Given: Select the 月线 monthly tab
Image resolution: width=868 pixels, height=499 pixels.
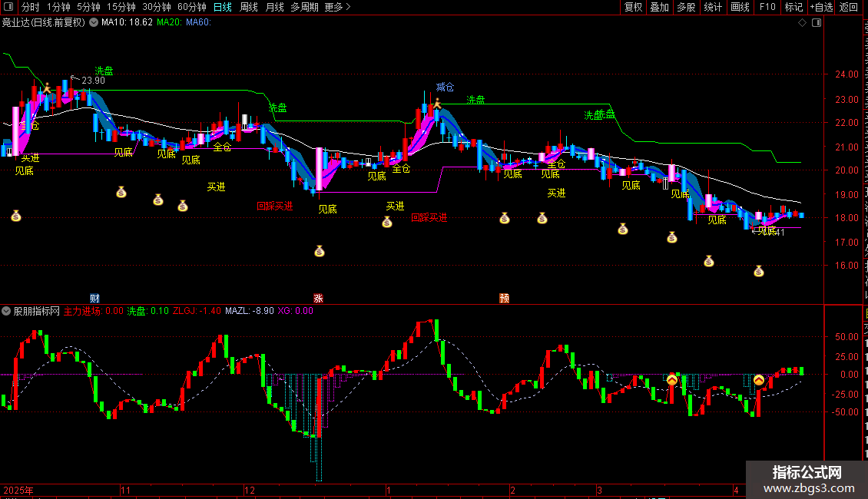Looking at the screenshot, I should pyautogui.click(x=274, y=7).
